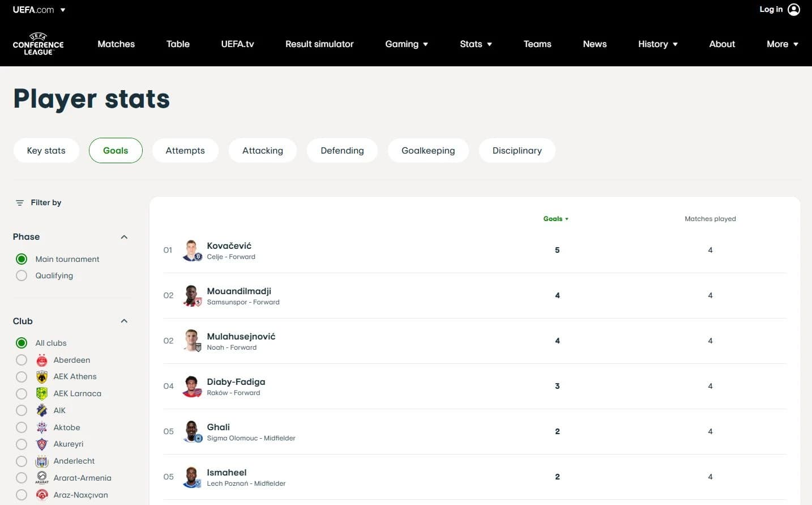Filter by Akureyri radio button

tap(22, 444)
